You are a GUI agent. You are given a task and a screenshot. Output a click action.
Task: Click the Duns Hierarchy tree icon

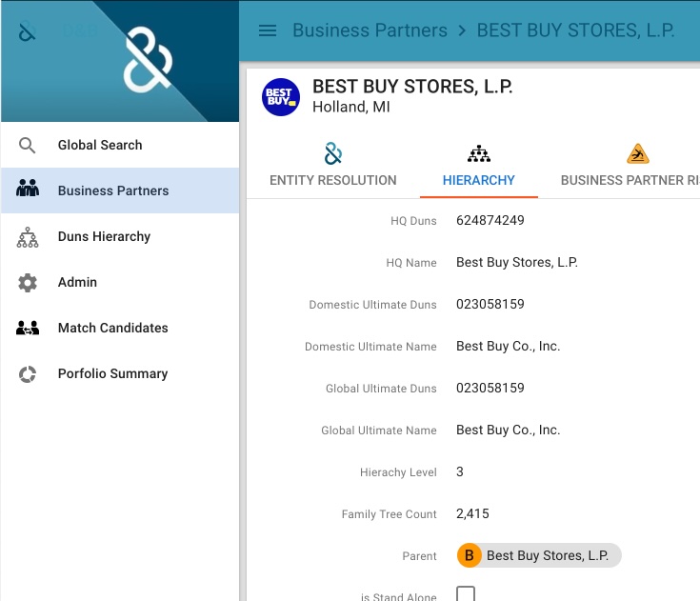28,237
